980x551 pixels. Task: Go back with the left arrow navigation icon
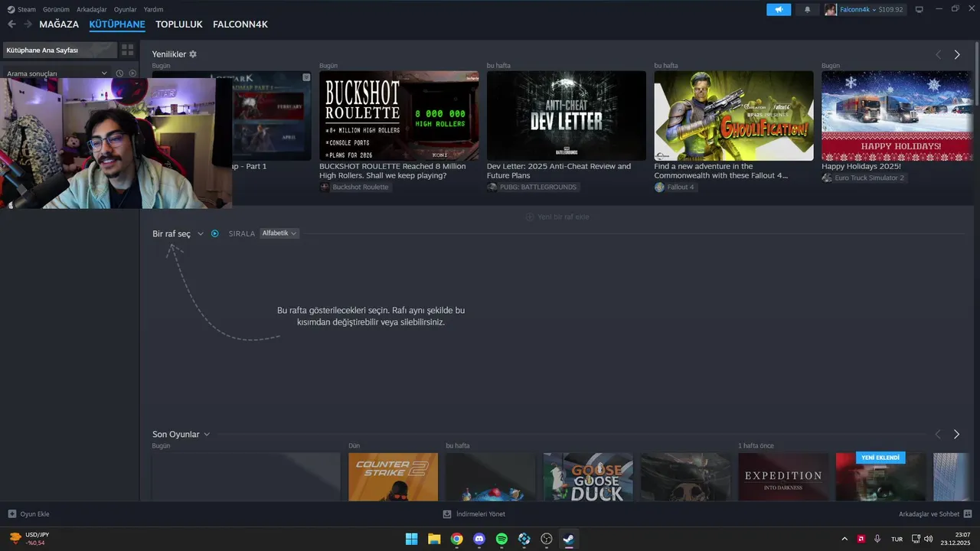pos(11,24)
